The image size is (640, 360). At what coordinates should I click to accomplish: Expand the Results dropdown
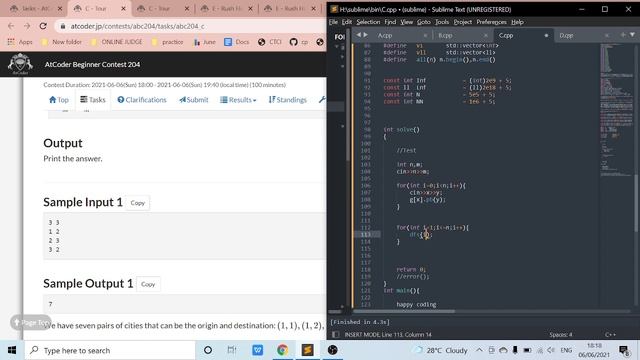tap(238, 100)
